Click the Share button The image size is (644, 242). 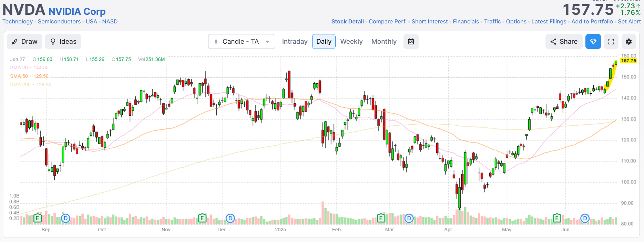(x=564, y=42)
